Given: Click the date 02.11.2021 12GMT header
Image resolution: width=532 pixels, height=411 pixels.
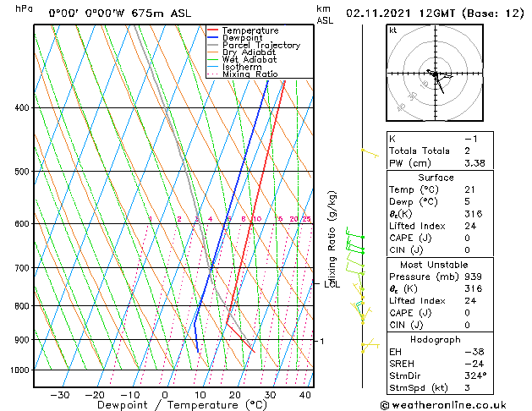Looking at the screenshot, I should [x=435, y=14].
